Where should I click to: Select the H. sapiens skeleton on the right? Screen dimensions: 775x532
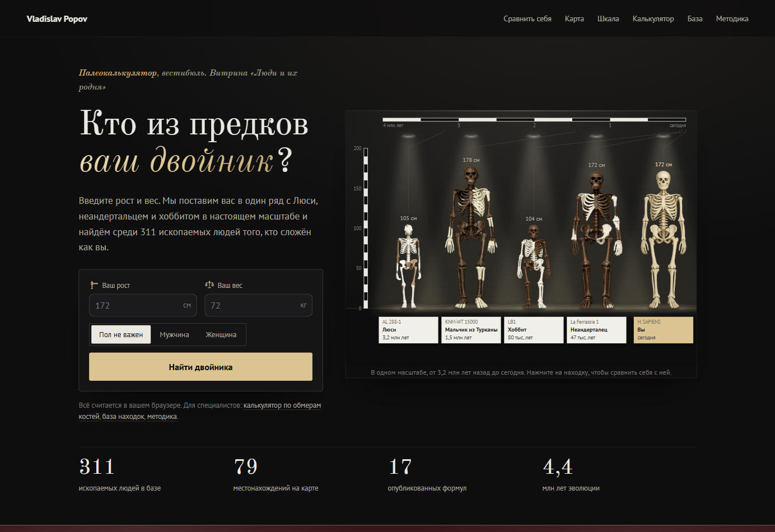(664, 239)
